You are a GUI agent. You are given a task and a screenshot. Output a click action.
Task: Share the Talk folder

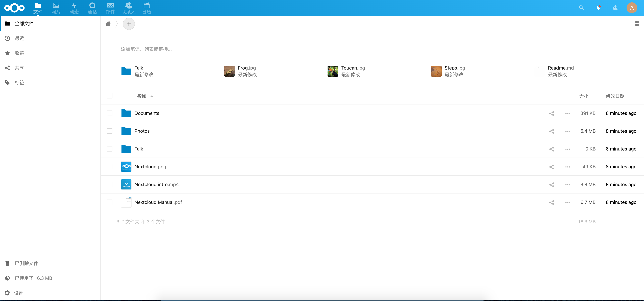point(552,149)
